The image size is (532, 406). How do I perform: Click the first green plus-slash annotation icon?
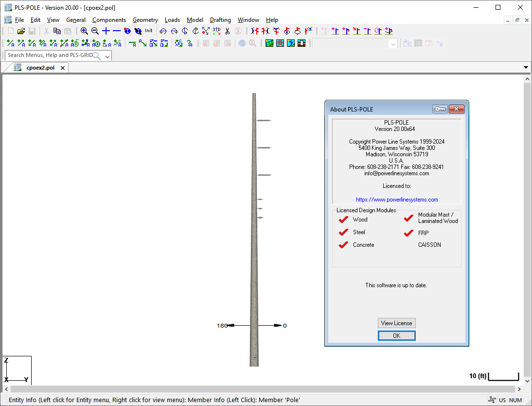(11, 43)
